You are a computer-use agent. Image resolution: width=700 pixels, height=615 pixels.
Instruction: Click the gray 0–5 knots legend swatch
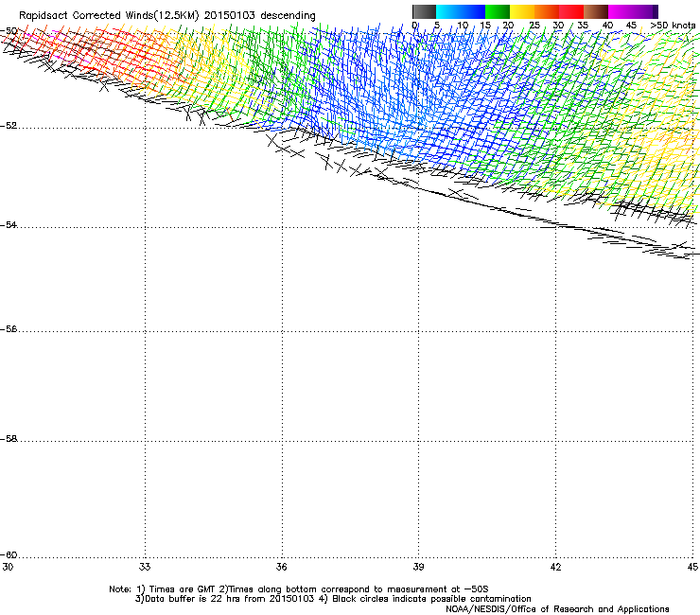(x=424, y=11)
